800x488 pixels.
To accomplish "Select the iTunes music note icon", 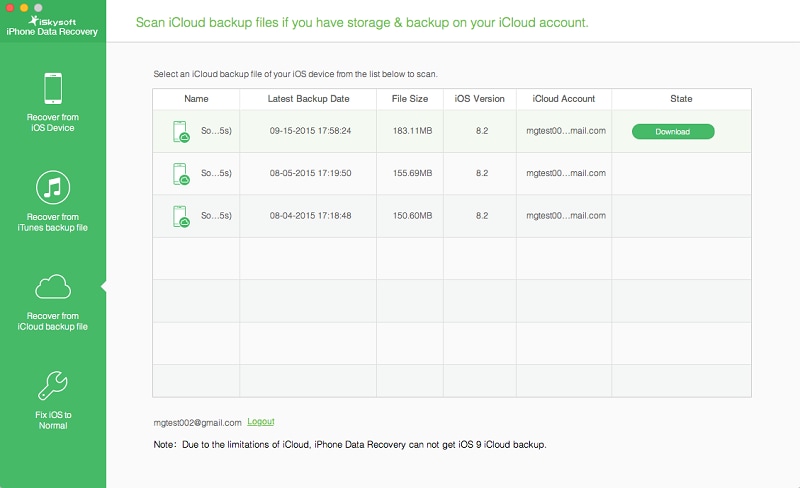I will click(53, 187).
